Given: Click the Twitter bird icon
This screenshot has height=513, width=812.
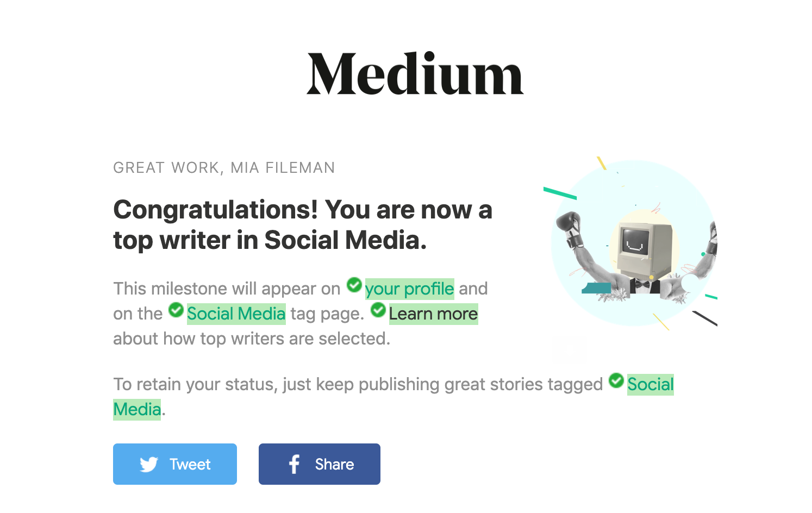Looking at the screenshot, I should [x=148, y=464].
